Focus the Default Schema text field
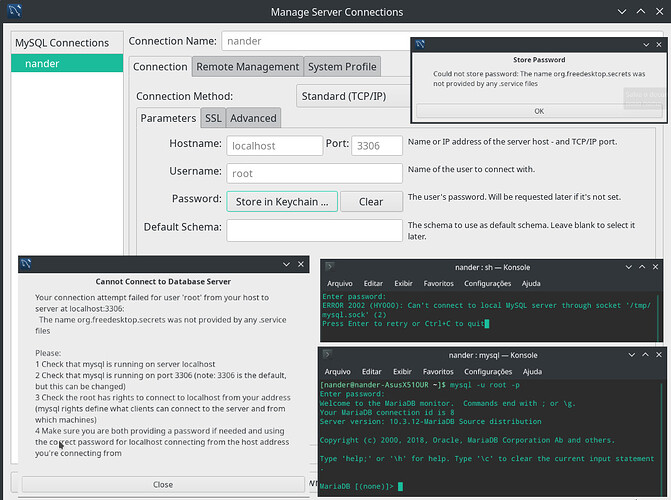The image size is (671, 500). tap(314, 229)
